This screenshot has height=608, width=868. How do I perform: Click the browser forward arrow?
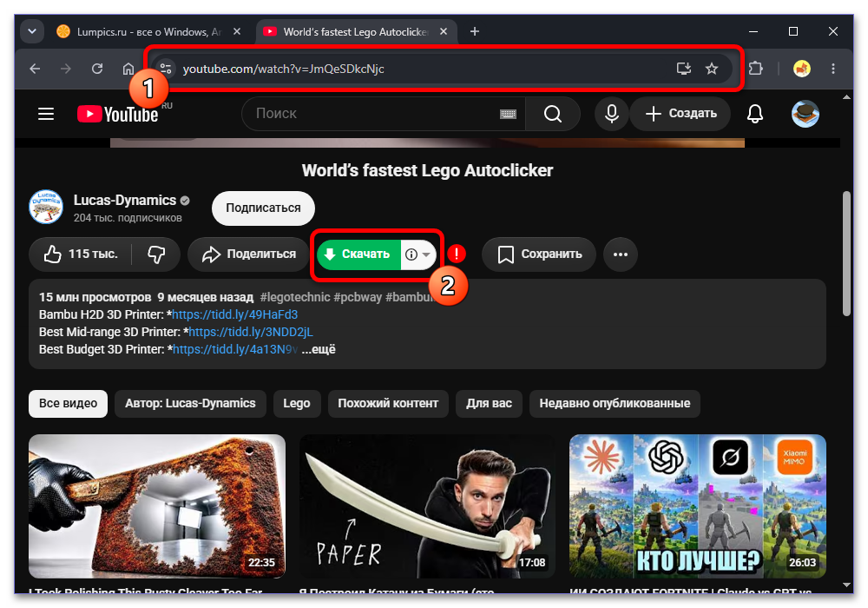pos(66,69)
